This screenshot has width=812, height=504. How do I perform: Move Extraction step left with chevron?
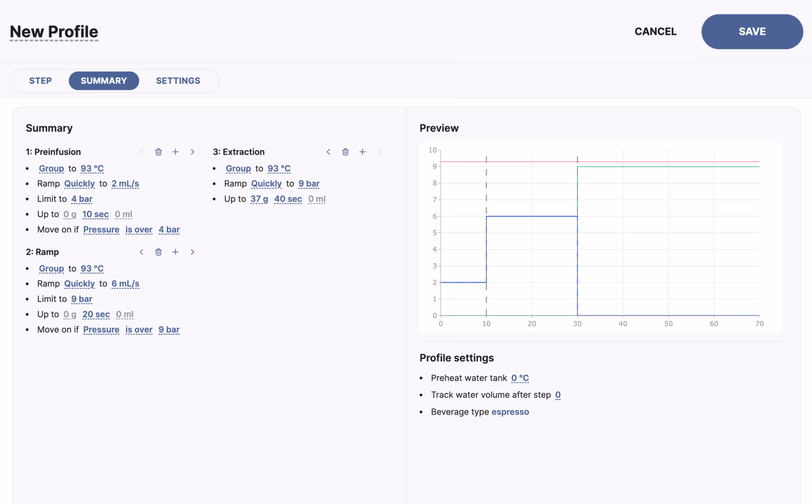tap(328, 152)
